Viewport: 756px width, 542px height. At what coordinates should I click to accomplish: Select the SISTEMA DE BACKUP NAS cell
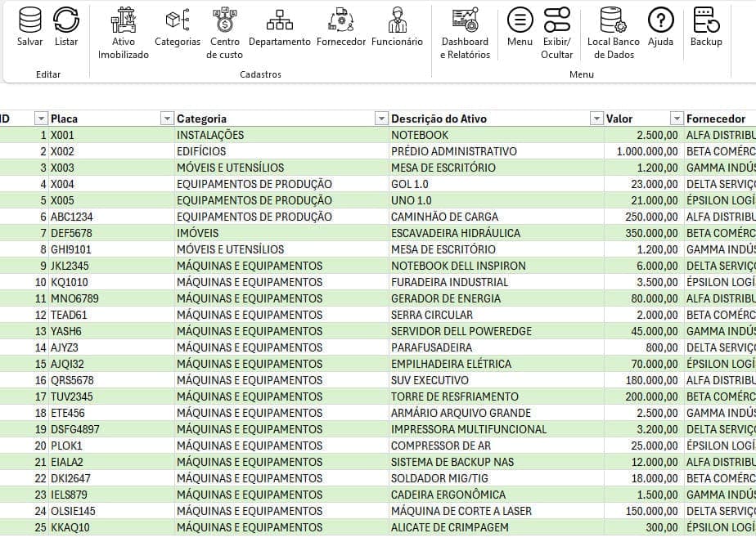pyautogui.click(x=497, y=462)
